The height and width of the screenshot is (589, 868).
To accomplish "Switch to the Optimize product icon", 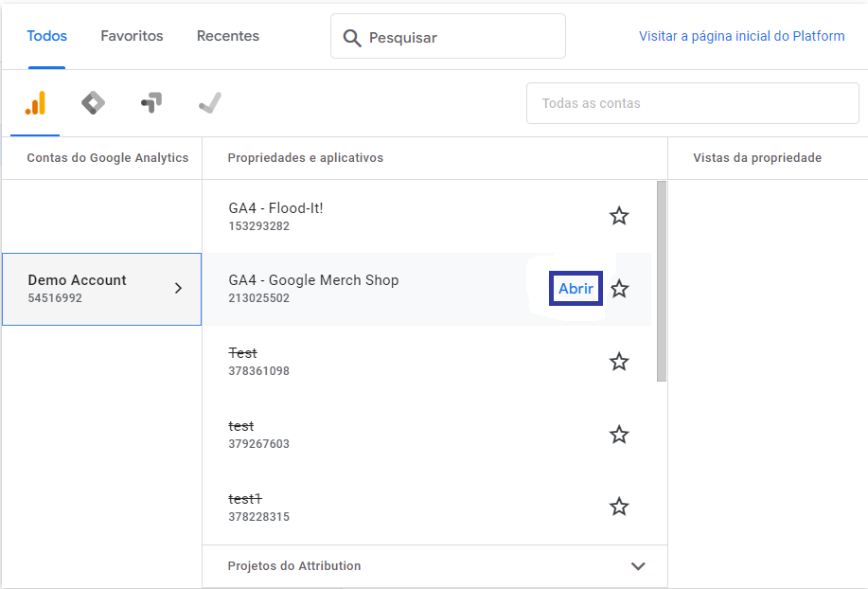I will click(151, 103).
